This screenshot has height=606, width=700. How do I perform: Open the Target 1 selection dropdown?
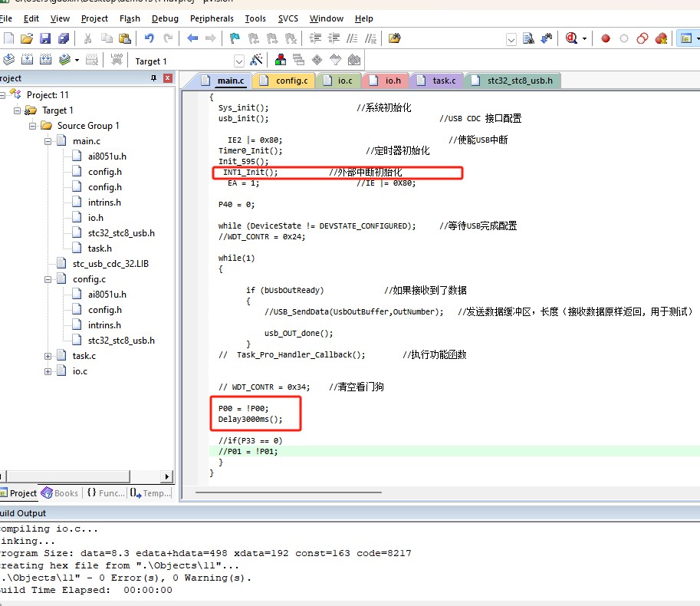click(239, 61)
